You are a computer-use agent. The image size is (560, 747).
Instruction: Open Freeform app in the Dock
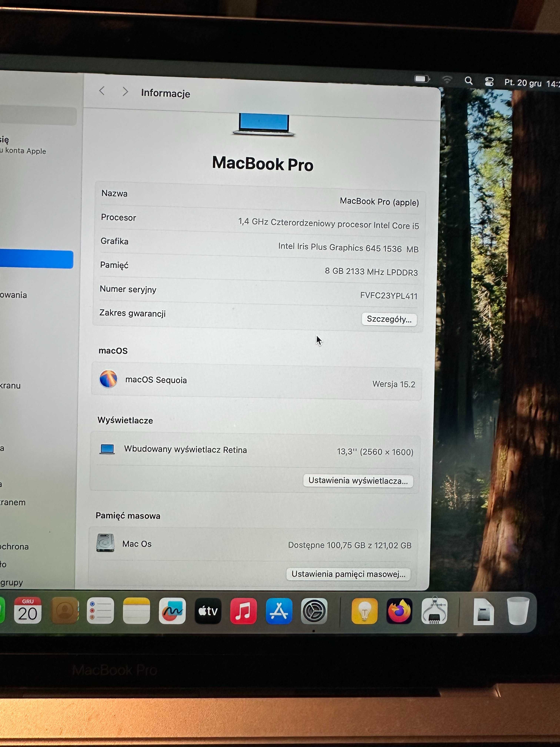point(172,611)
